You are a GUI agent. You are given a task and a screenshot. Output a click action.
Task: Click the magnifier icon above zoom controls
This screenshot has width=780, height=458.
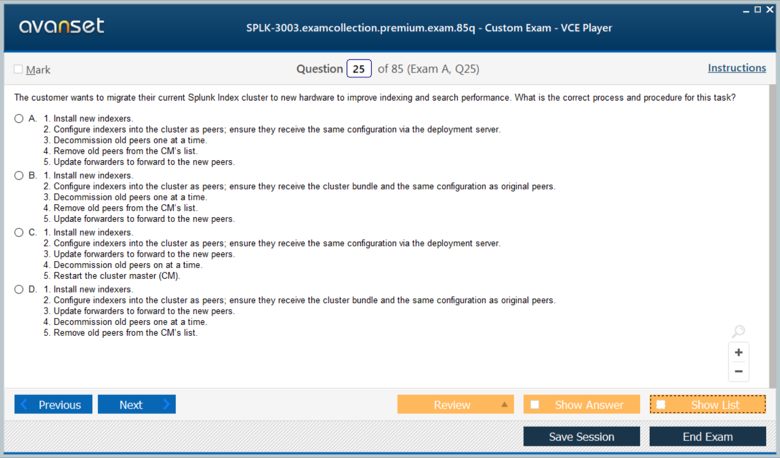(738, 332)
